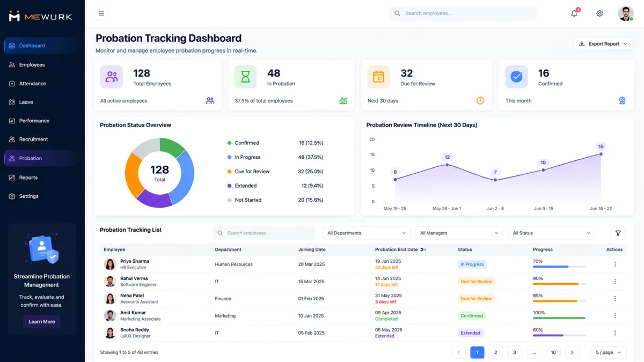
Task: Open the settings gear in top bar
Action: coord(599,13)
